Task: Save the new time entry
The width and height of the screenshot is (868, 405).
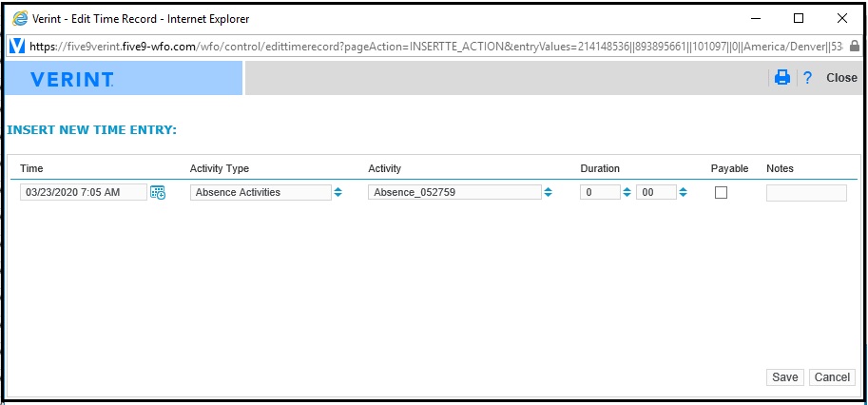Action: 785,377
